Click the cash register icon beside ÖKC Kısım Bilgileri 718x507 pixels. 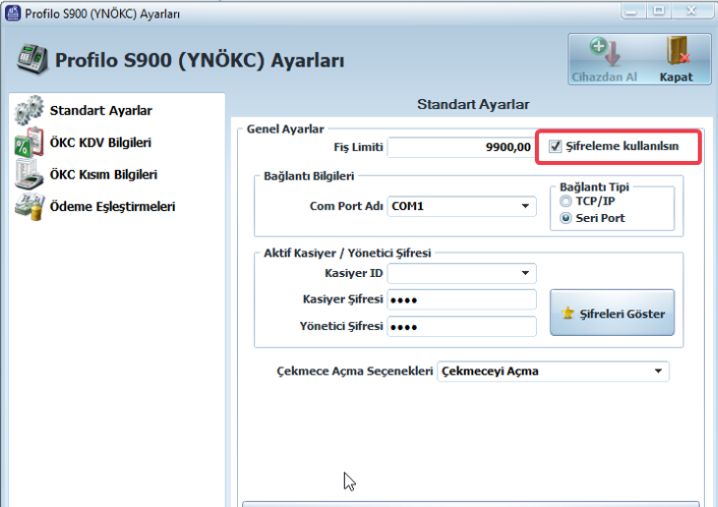[29, 174]
